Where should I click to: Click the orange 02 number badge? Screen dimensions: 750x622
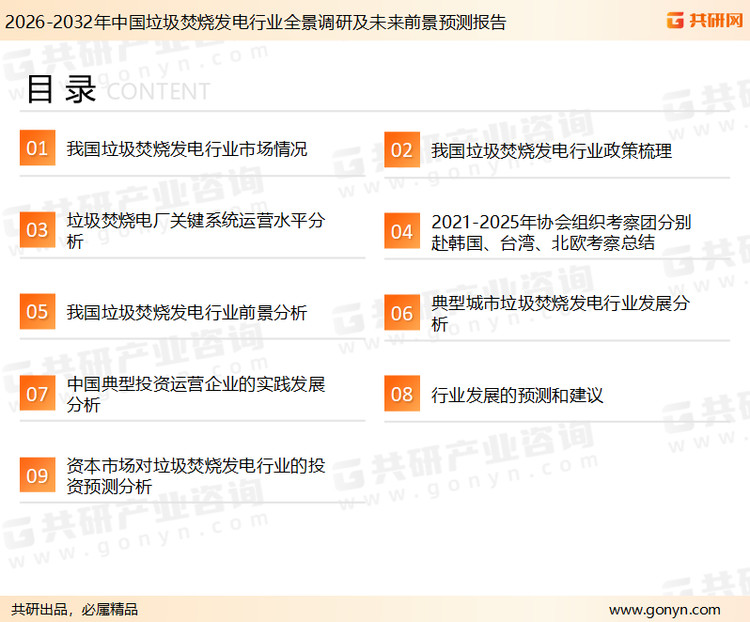(402, 150)
